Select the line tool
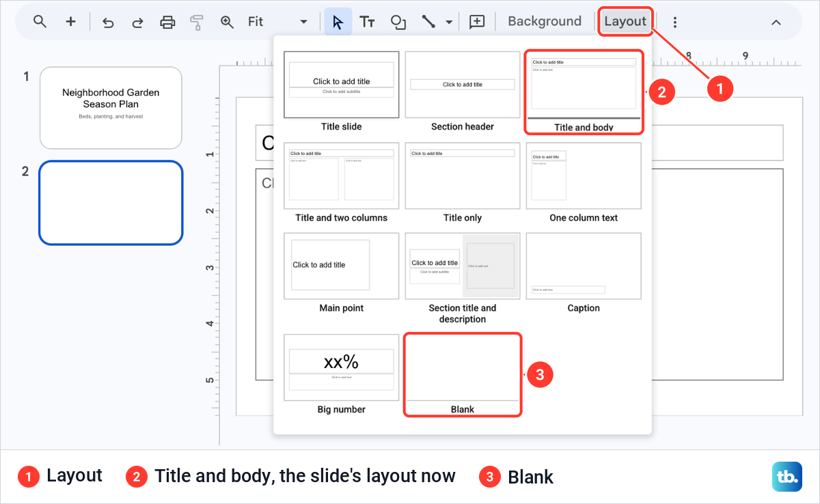The width and height of the screenshot is (820, 504). [x=428, y=22]
